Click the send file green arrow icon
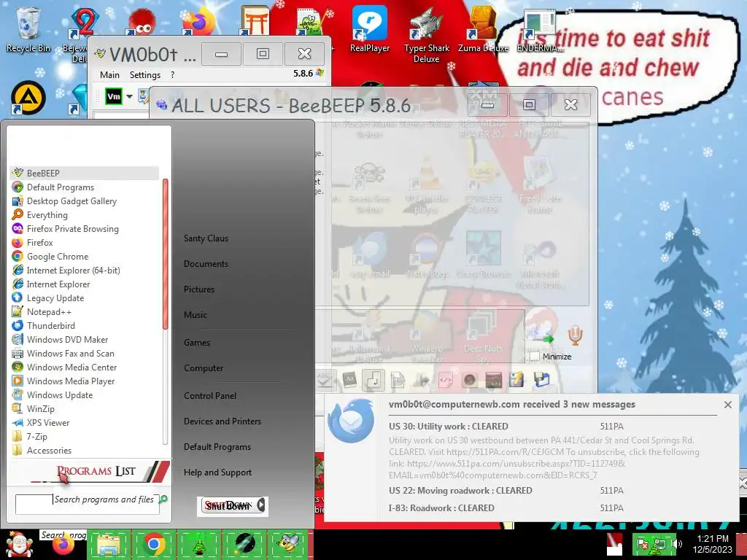The width and height of the screenshot is (747, 560). coord(543,335)
